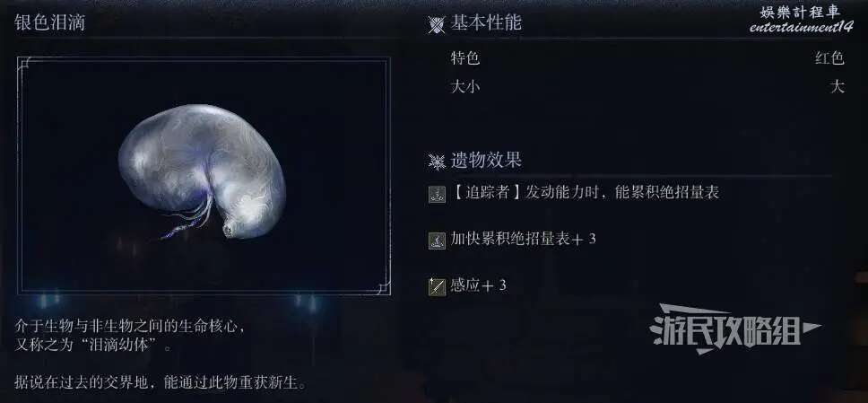The height and width of the screenshot is (403, 868).
Task: Click the 基本性能 section header icon
Action: click(x=437, y=24)
